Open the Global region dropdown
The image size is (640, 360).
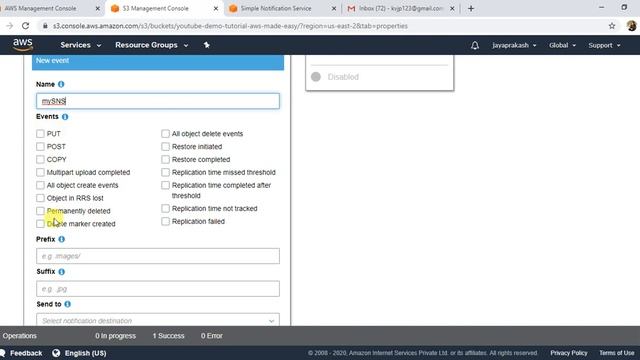[562, 45]
